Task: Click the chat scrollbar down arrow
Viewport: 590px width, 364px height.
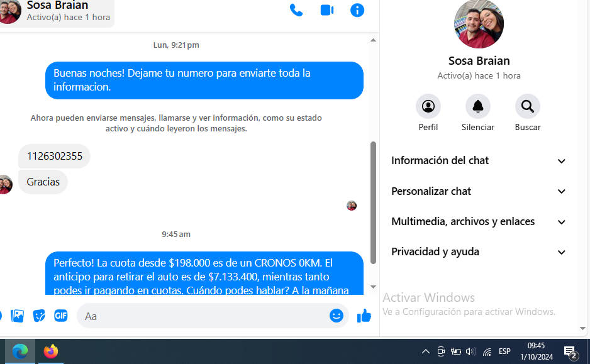Action: tap(373, 287)
